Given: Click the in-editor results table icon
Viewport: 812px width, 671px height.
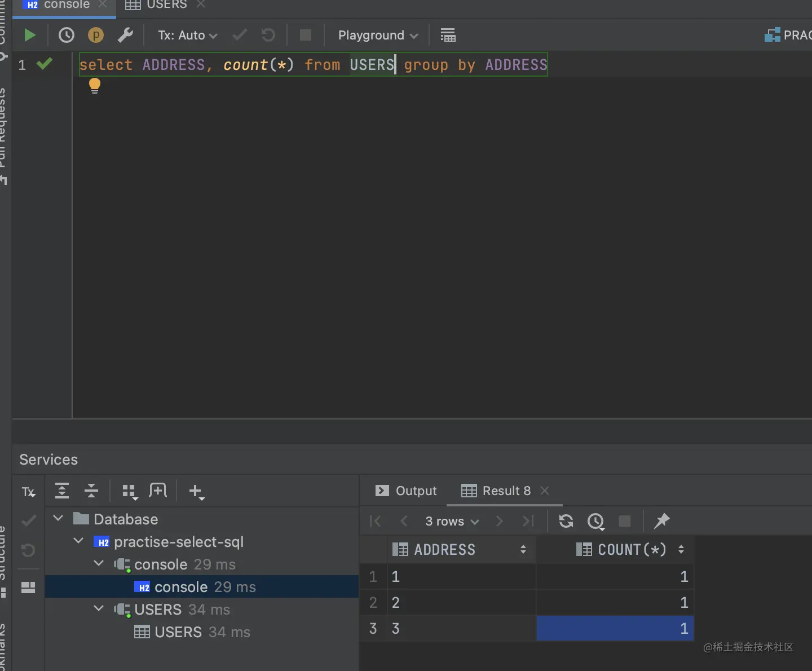Looking at the screenshot, I should (448, 35).
